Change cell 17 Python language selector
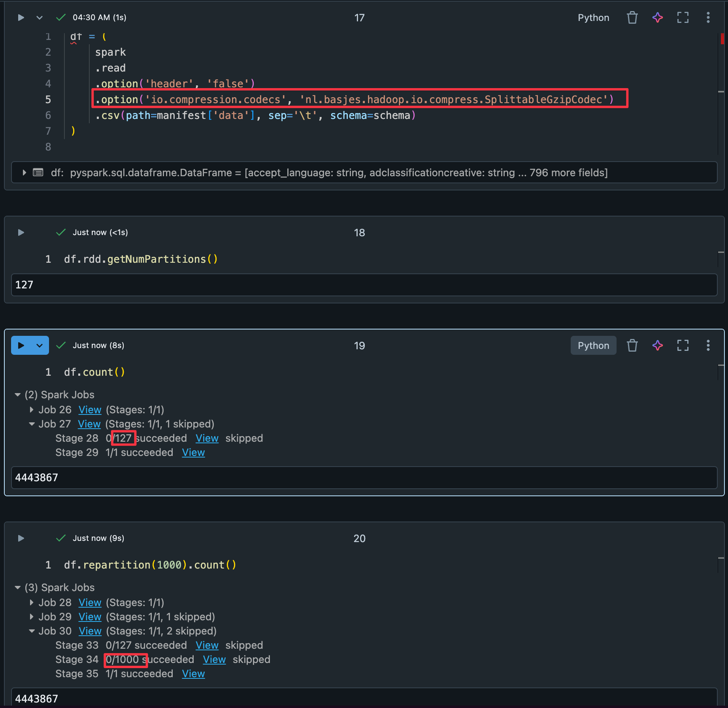 tap(593, 17)
